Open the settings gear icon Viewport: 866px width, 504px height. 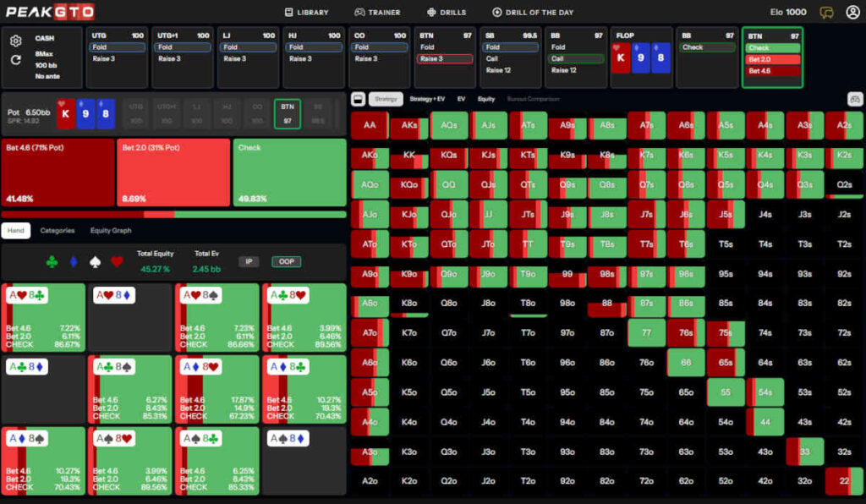pos(16,41)
